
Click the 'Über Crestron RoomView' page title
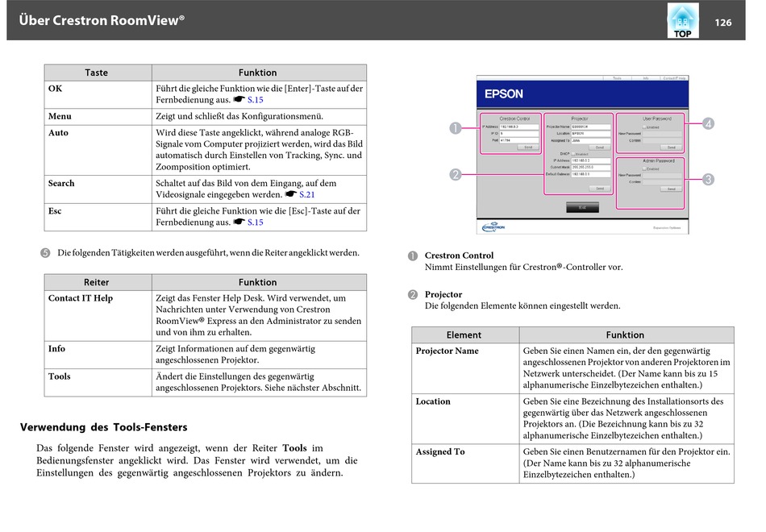click(102, 20)
